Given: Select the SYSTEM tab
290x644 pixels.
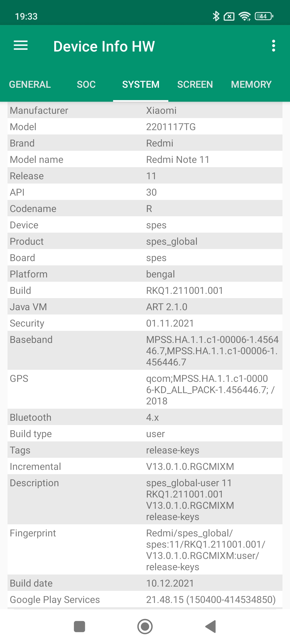Looking at the screenshot, I should (141, 85).
